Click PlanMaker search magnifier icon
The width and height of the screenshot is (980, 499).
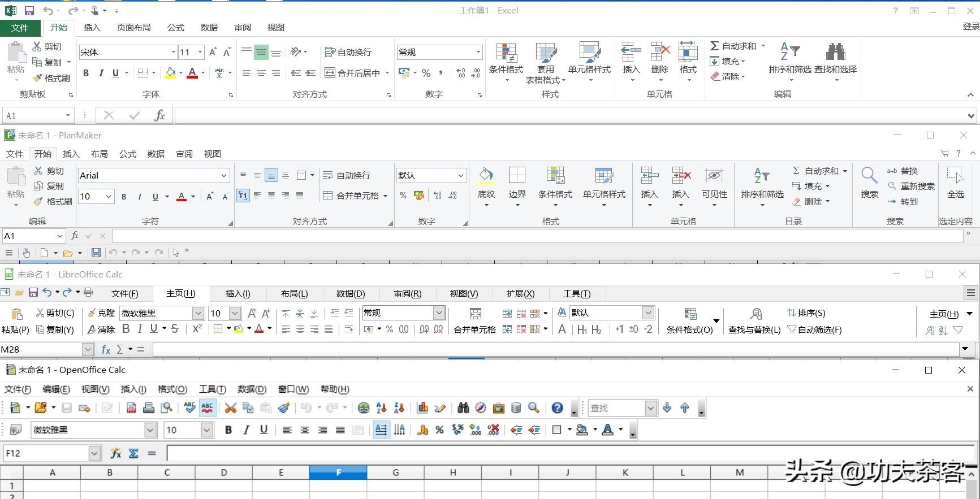(869, 175)
